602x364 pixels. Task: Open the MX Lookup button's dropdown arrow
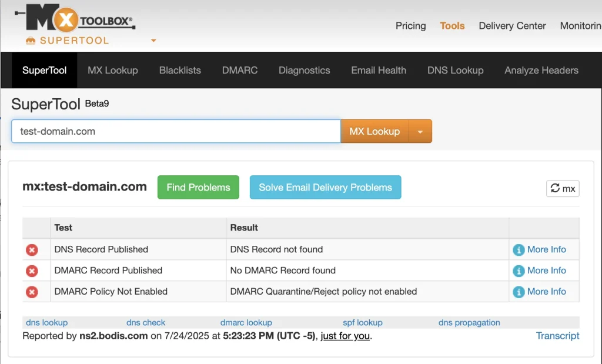point(420,131)
